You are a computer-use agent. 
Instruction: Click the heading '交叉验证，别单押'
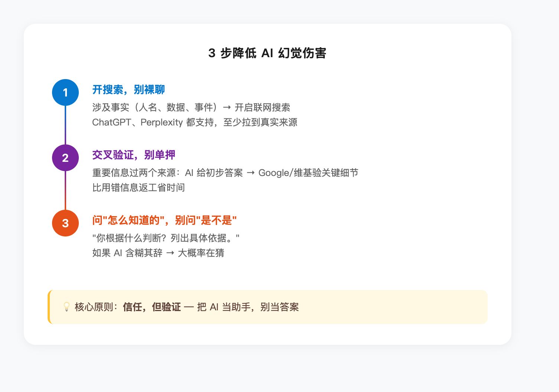(134, 155)
